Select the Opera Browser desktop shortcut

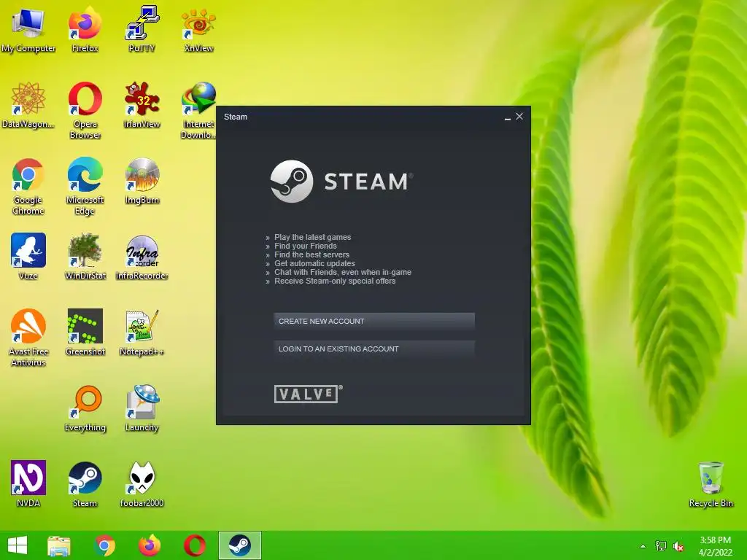(x=85, y=111)
